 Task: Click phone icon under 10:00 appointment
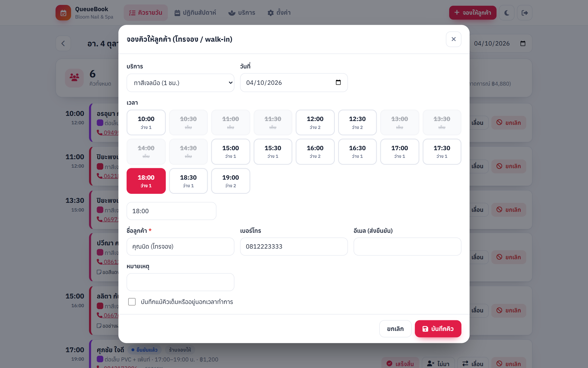[x=100, y=132]
